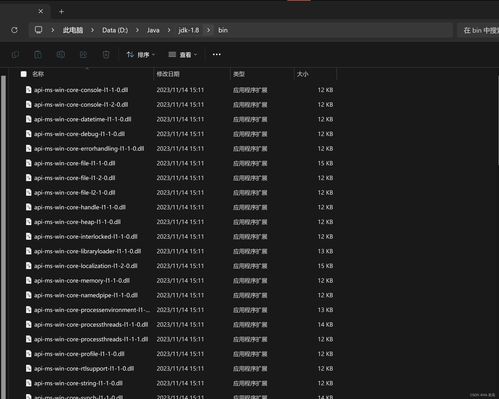Screen dimensions: 499x399
Task: Click the delete trash icon
Action: pos(106,54)
